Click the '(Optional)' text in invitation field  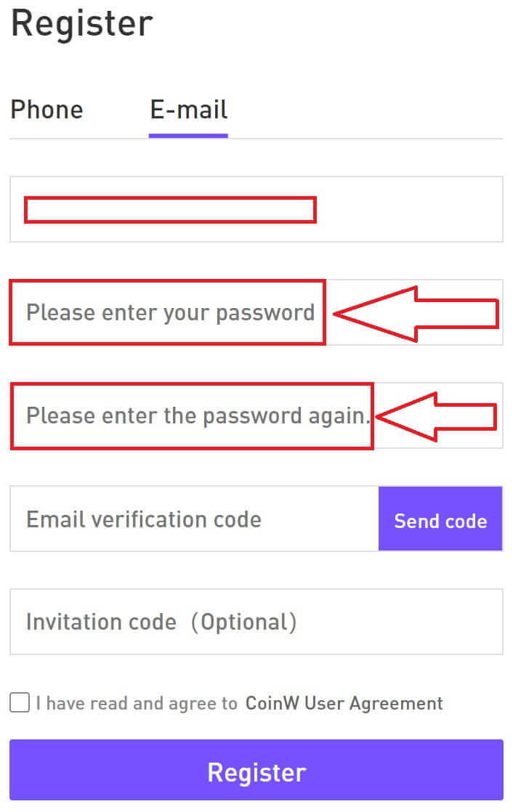[243, 622]
